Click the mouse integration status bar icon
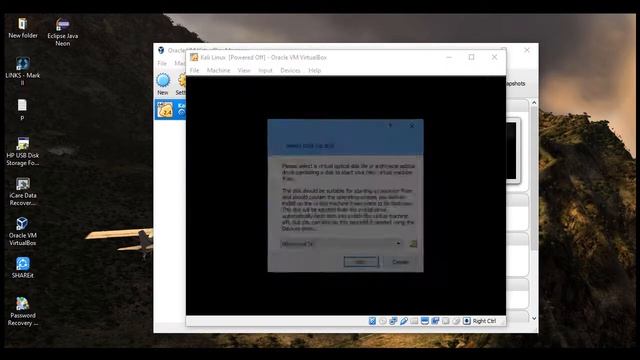Screen dimensions: 640x360 tap(456, 321)
